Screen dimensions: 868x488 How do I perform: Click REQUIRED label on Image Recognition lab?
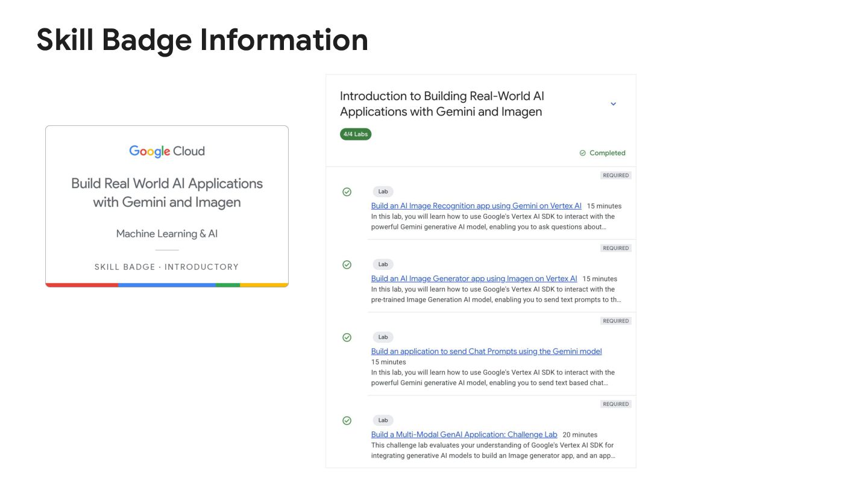click(x=615, y=175)
